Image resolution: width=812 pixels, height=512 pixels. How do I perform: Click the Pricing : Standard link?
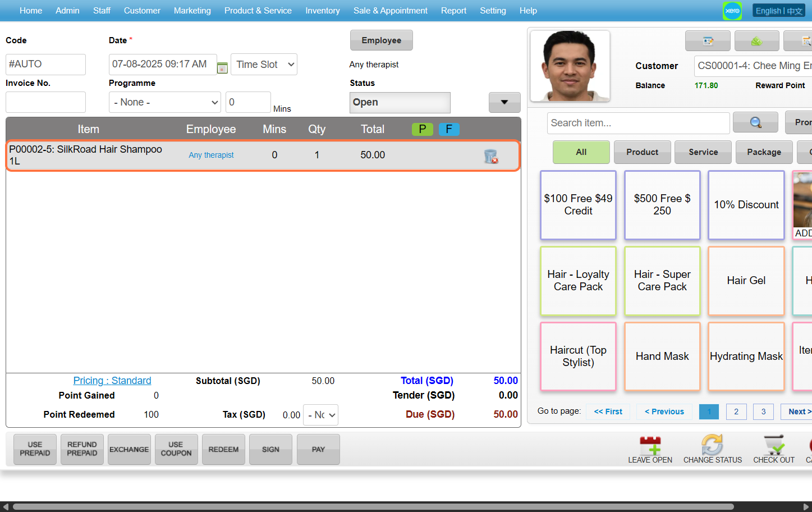click(112, 381)
